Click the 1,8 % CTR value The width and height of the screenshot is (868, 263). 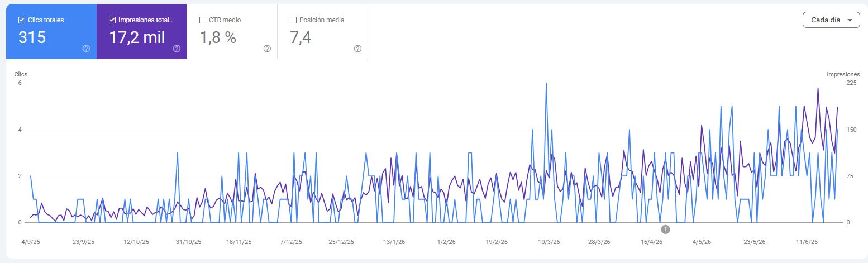point(218,37)
